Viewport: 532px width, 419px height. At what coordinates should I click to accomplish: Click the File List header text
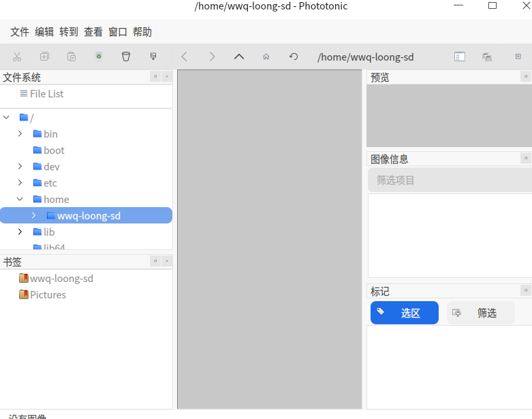(46, 93)
